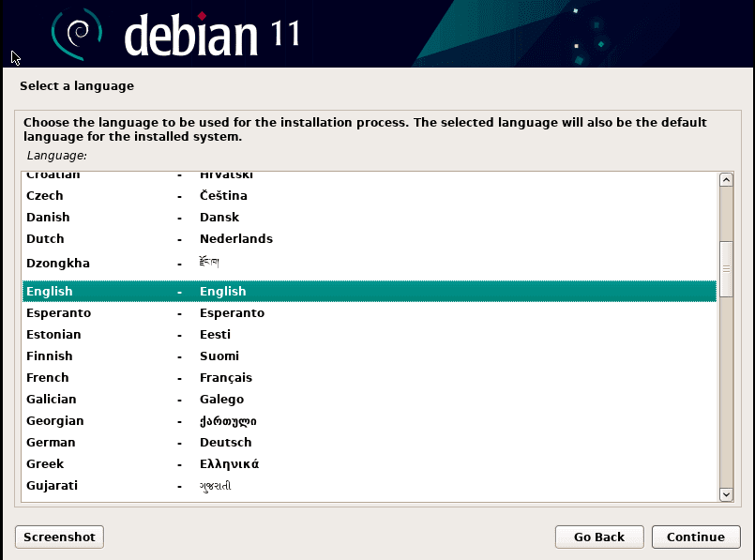Select Czech - Čeština in the list
The height and width of the screenshot is (560, 755).
[370, 195]
